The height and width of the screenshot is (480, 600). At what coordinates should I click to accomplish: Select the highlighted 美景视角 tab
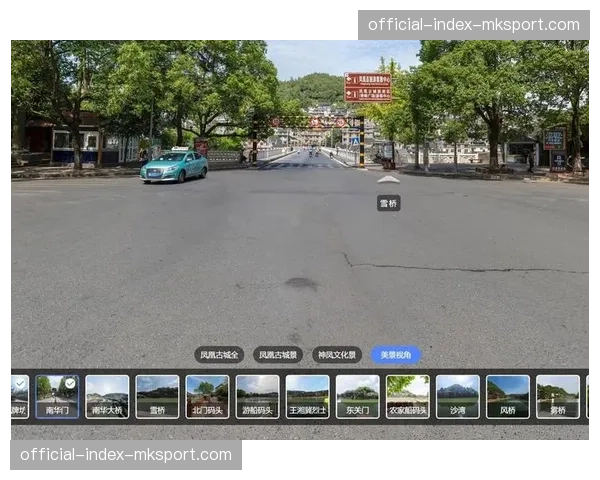click(x=396, y=355)
